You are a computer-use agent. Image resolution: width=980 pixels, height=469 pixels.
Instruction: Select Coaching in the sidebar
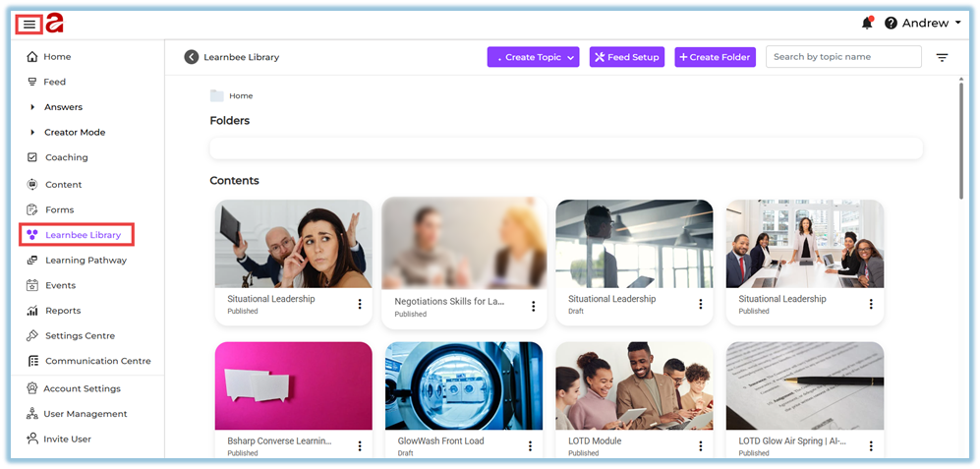[66, 157]
